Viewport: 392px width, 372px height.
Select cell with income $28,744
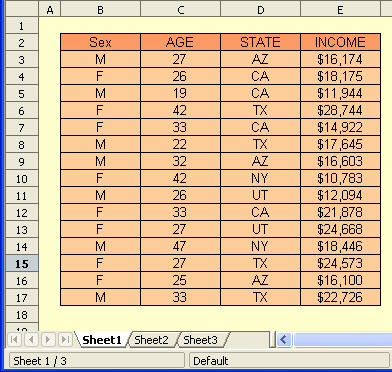point(340,110)
